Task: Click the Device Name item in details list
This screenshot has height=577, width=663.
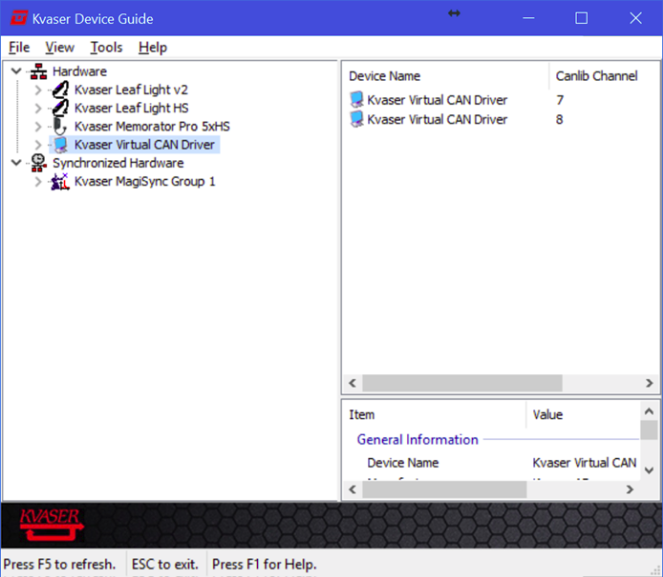Action: tap(403, 463)
